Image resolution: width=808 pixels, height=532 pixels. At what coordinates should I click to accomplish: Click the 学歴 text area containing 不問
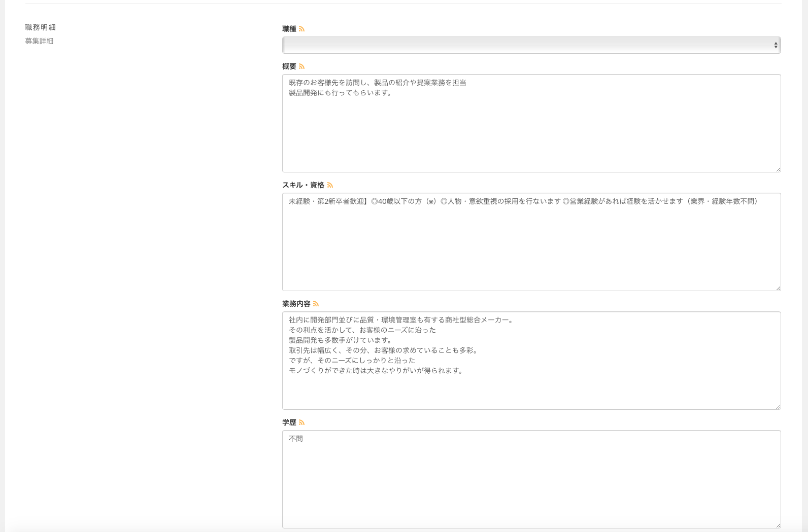[x=531, y=479]
